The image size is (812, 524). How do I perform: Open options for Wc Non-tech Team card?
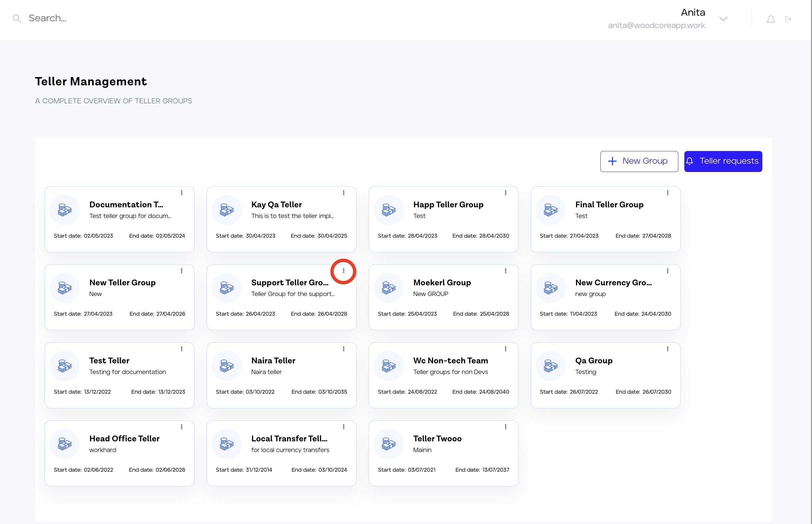(506, 349)
